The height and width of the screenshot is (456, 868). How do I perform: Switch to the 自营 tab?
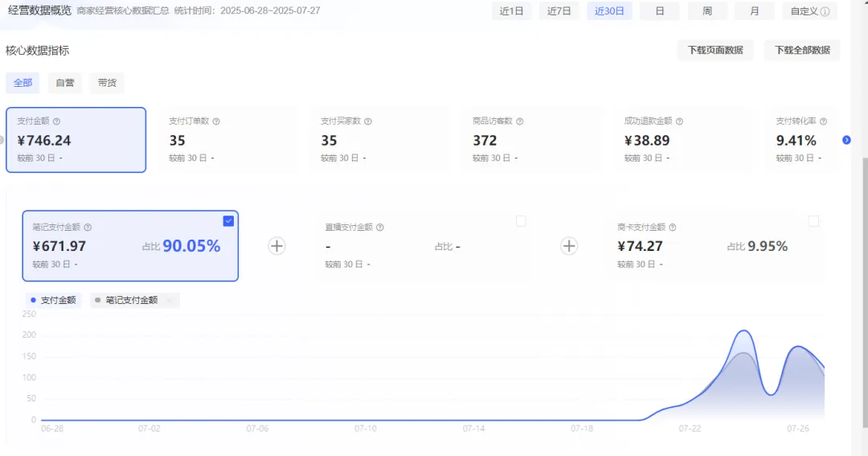click(65, 83)
